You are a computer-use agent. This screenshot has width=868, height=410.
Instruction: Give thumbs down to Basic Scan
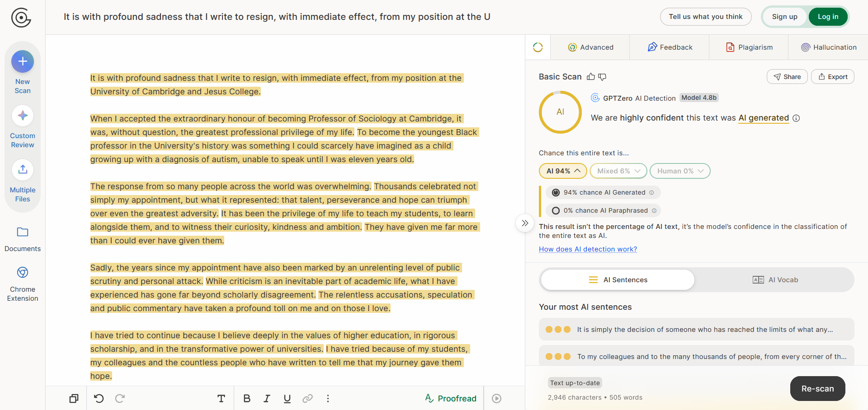tap(602, 77)
